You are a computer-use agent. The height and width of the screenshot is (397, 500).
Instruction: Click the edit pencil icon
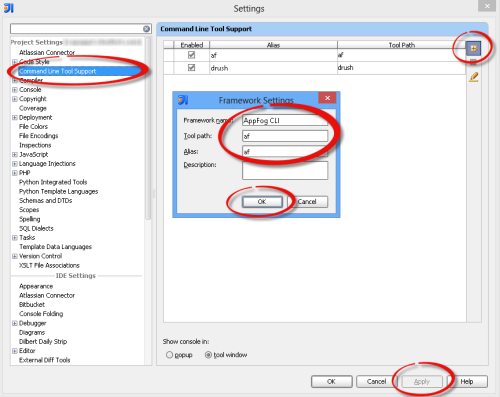[474, 77]
